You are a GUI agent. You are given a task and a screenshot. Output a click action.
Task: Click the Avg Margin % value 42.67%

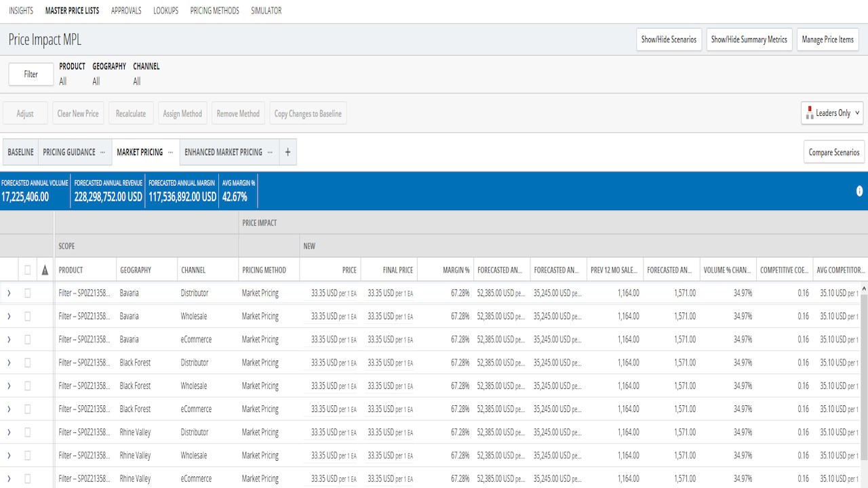point(235,197)
